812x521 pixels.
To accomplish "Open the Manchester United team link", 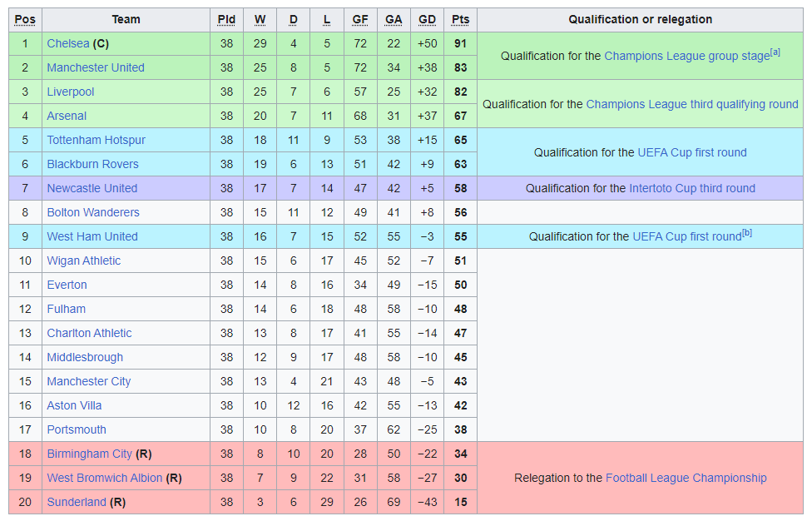I will coord(96,68).
